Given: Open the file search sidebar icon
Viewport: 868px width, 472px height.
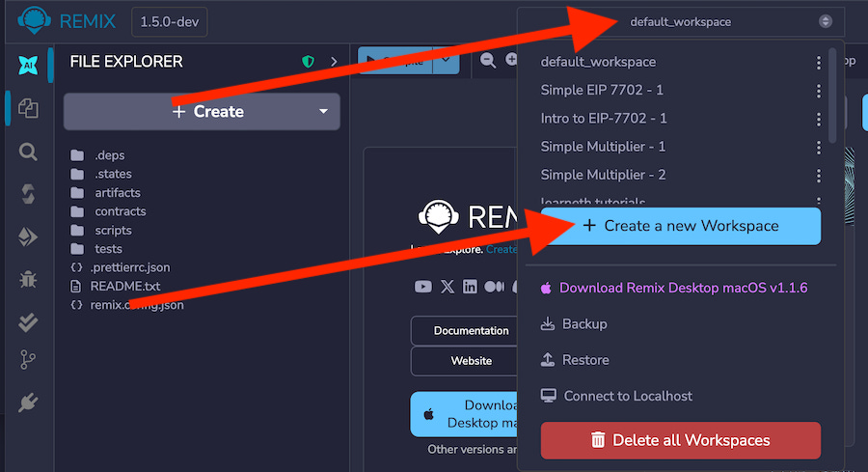Looking at the screenshot, I should pyautogui.click(x=28, y=152).
